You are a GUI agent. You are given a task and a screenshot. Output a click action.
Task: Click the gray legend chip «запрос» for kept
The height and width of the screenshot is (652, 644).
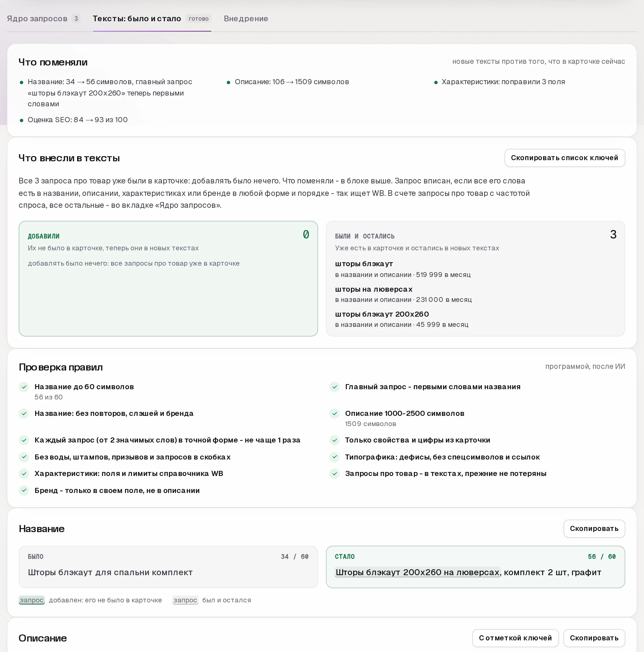tap(185, 600)
